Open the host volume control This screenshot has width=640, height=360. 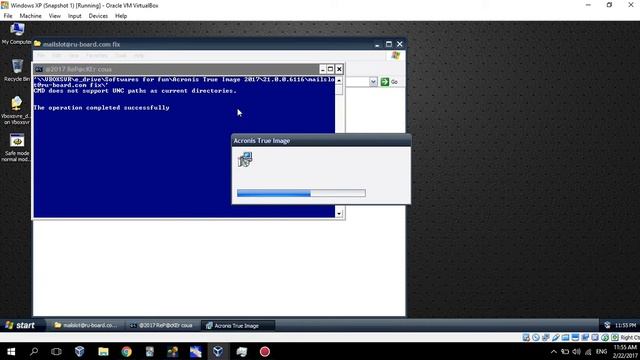(x=576, y=352)
